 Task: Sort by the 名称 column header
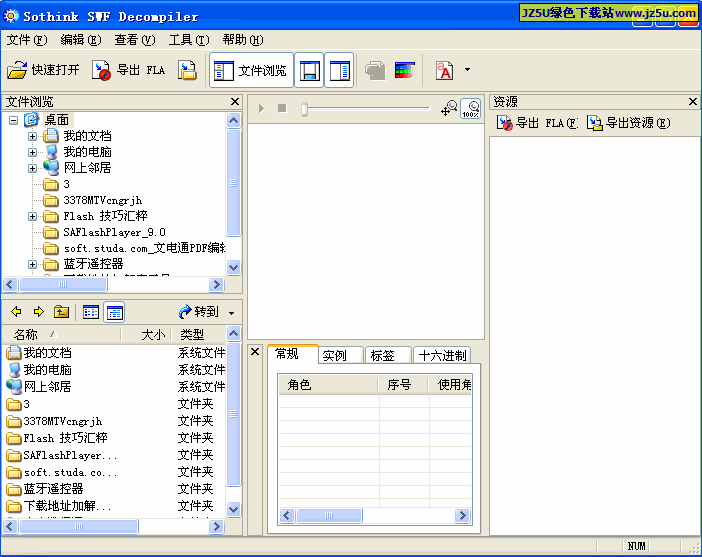pyautogui.click(x=62, y=334)
